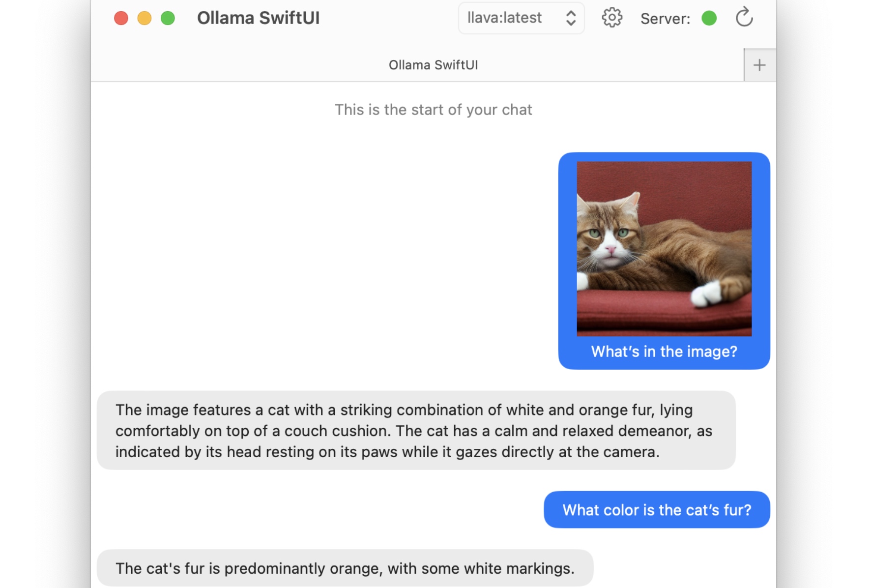The image size is (872, 588).
Task: Click the reply describing cat on couch cushion
Action: [416, 431]
